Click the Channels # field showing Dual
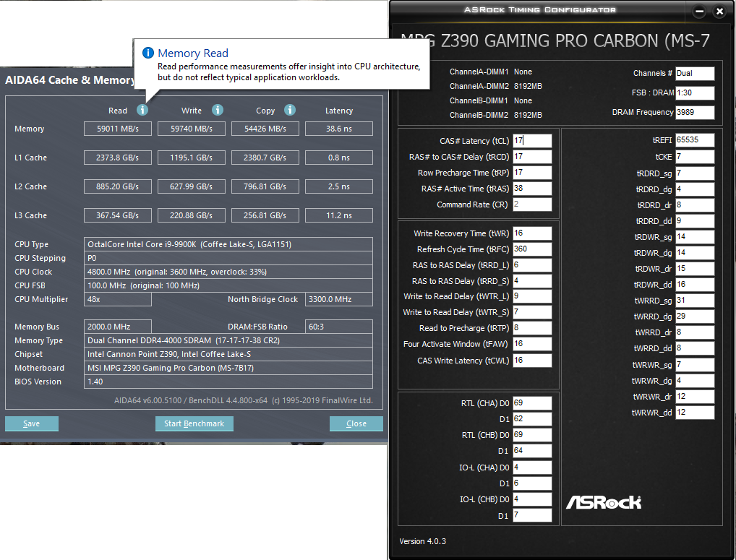The width and height of the screenshot is (736, 560). (695, 73)
